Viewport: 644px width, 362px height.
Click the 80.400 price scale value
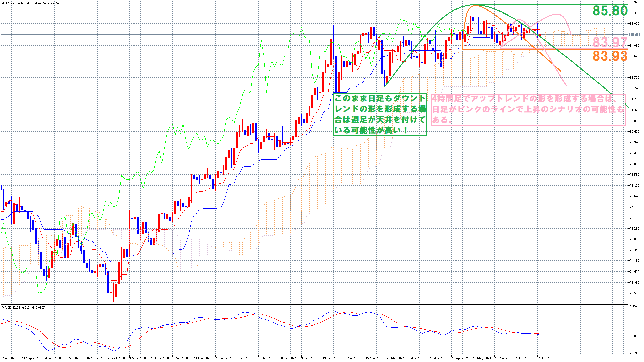[x=634, y=131]
